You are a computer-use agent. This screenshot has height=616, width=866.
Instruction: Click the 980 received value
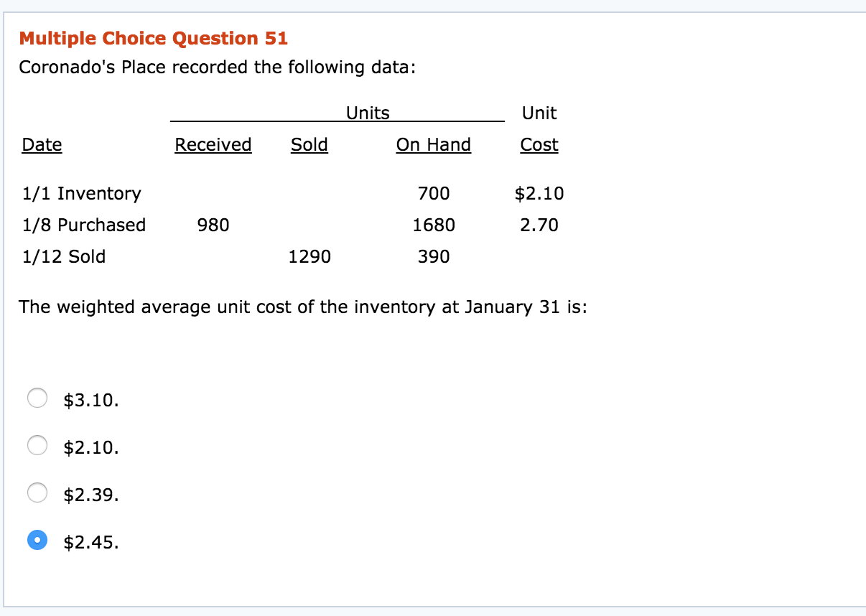(213, 225)
